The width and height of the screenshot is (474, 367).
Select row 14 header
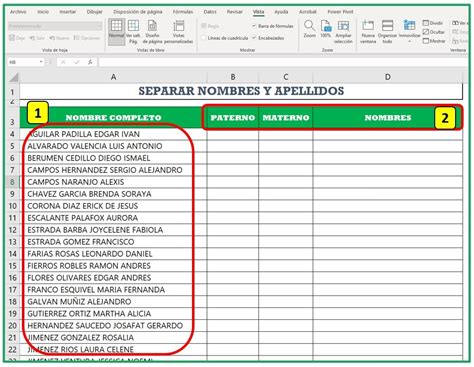click(12, 254)
